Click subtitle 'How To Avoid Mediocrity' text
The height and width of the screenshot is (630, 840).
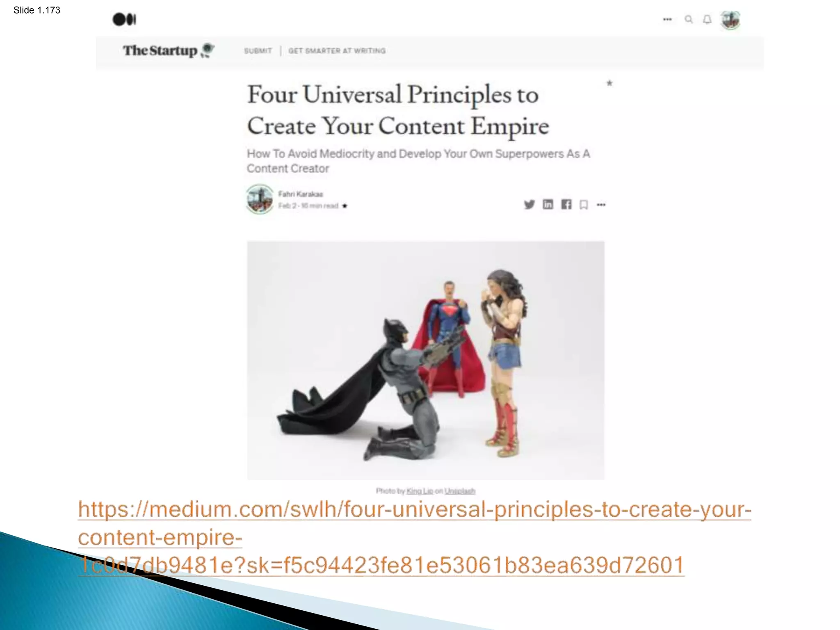pos(418,161)
